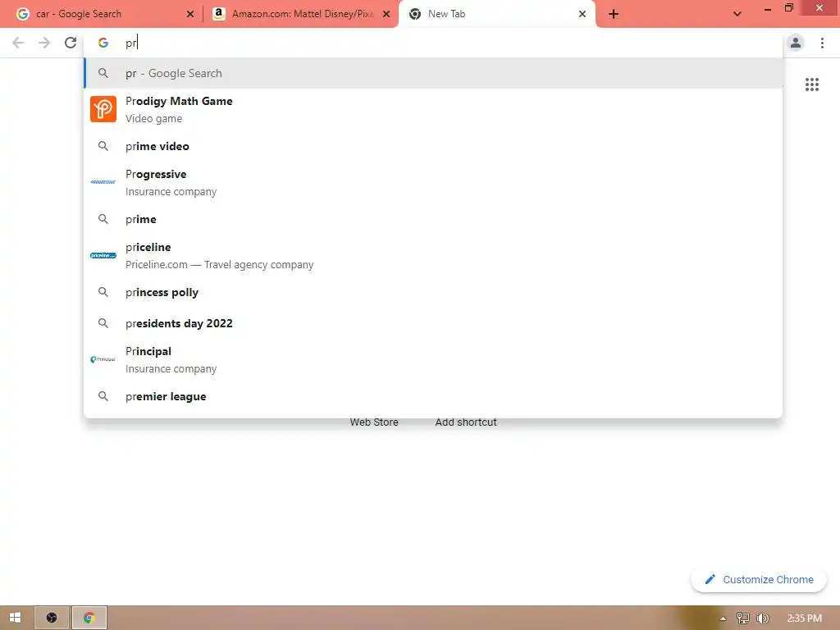Viewport: 840px width, 630px height.
Task: Click the Progressive logo icon
Action: coord(103,182)
